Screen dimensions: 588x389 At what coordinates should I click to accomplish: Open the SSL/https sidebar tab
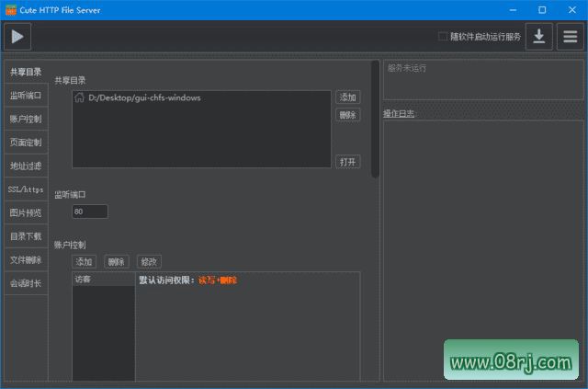click(x=26, y=189)
